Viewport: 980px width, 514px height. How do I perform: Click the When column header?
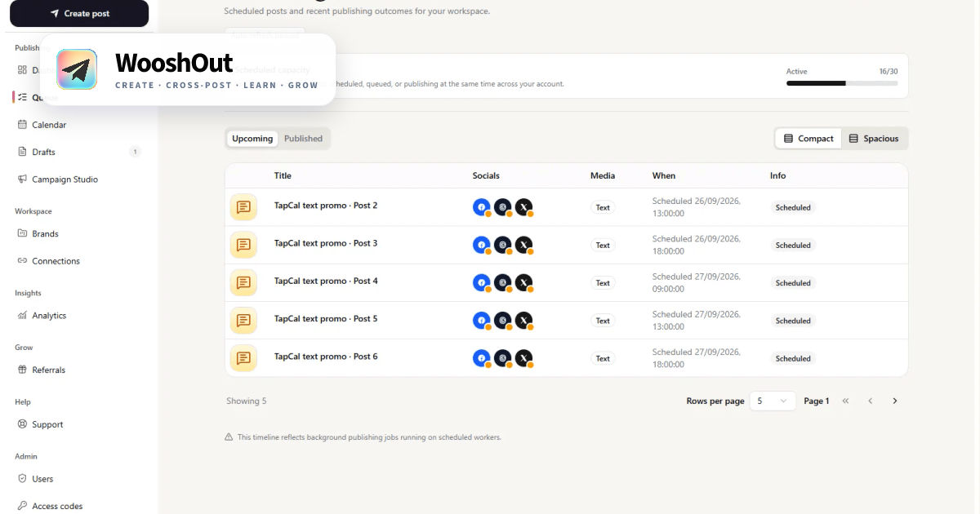[664, 175]
